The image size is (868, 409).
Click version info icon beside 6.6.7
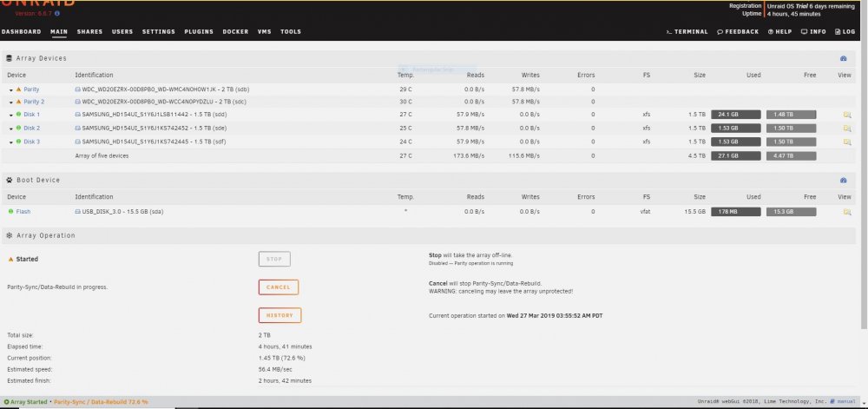point(57,13)
